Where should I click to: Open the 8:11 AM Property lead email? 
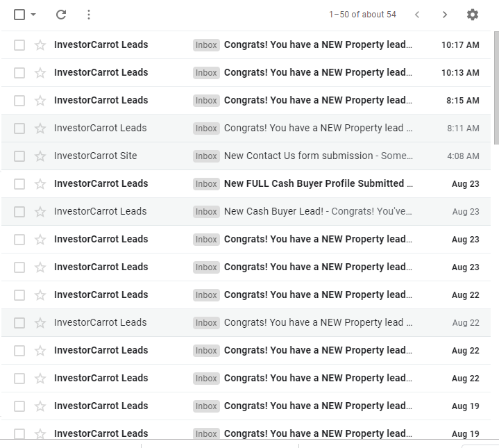pos(246,128)
